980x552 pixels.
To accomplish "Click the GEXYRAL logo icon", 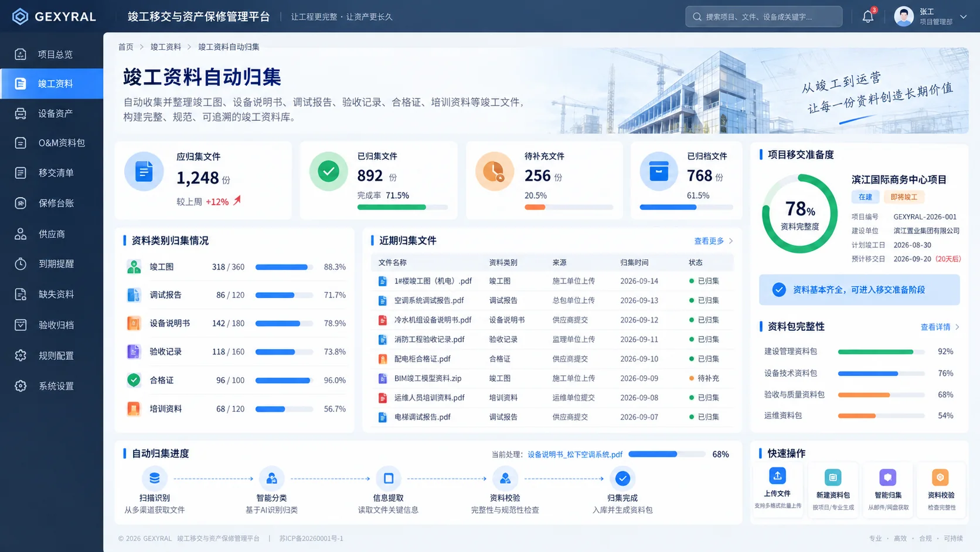I will click(x=20, y=16).
